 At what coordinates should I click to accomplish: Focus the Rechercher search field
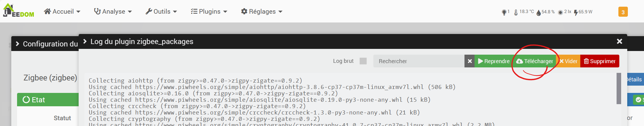coord(419,61)
